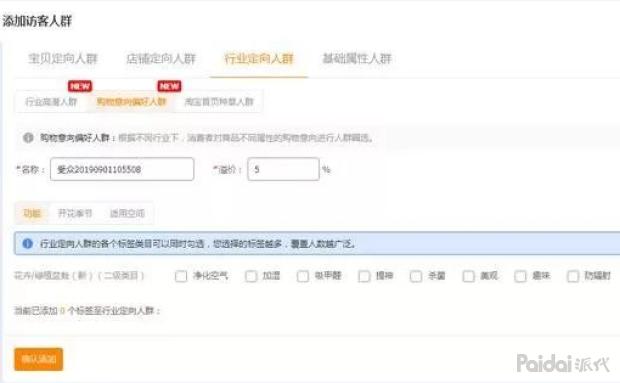This screenshot has width=620, height=383.
Task: Select the 行业定向人群 tab
Action: pyautogui.click(x=259, y=58)
